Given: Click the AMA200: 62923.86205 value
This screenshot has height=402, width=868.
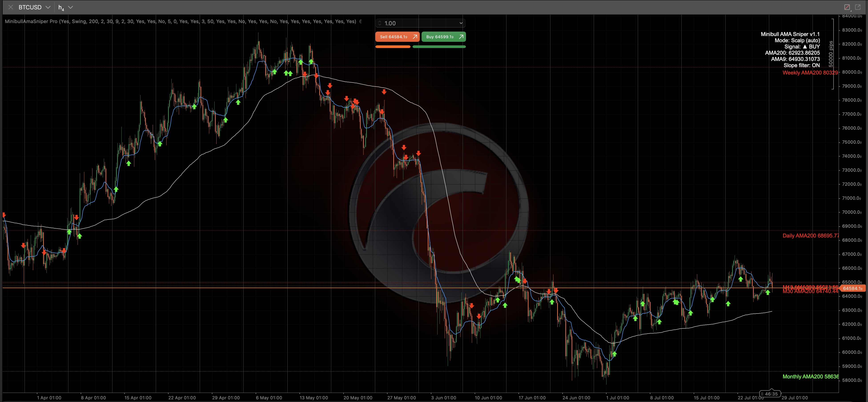Looking at the screenshot, I should coord(792,53).
